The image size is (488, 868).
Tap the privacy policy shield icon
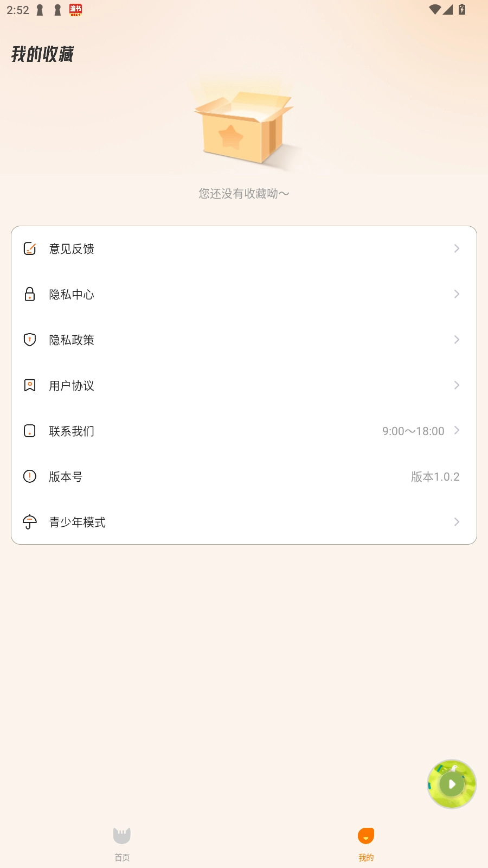click(30, 340)
